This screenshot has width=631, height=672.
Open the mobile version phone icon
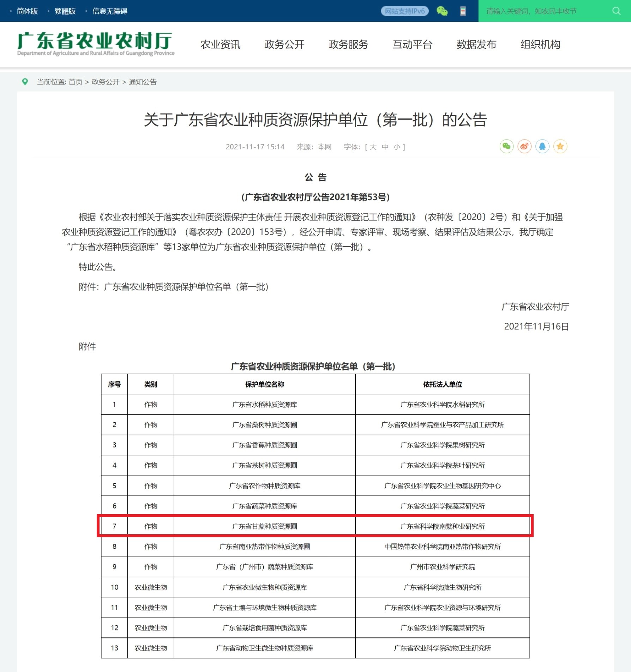pos(463,11)
